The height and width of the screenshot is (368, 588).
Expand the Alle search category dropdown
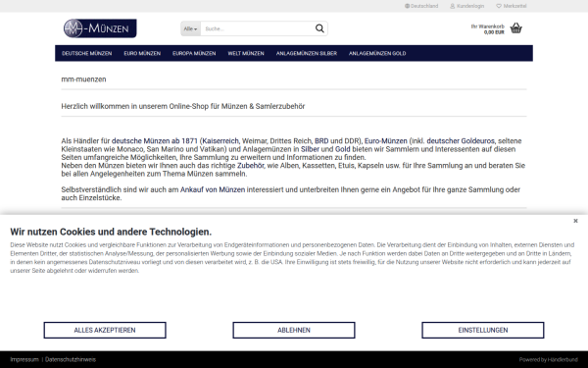coord(190,28)
